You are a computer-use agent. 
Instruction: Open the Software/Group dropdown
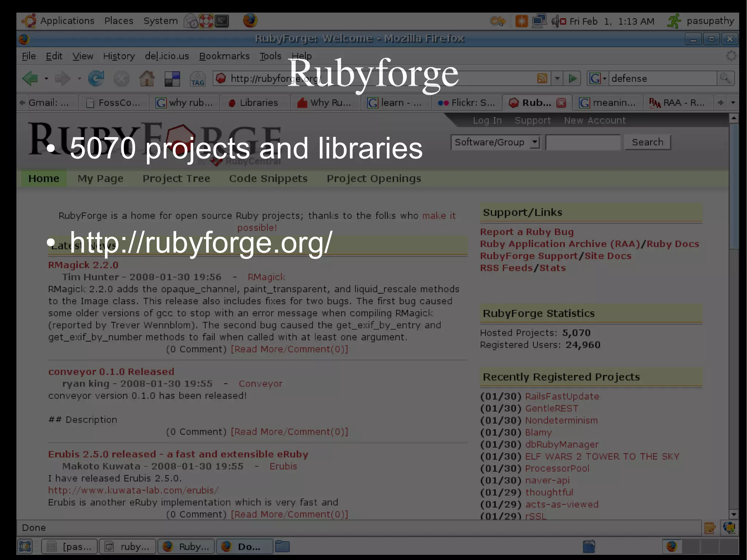496,142
